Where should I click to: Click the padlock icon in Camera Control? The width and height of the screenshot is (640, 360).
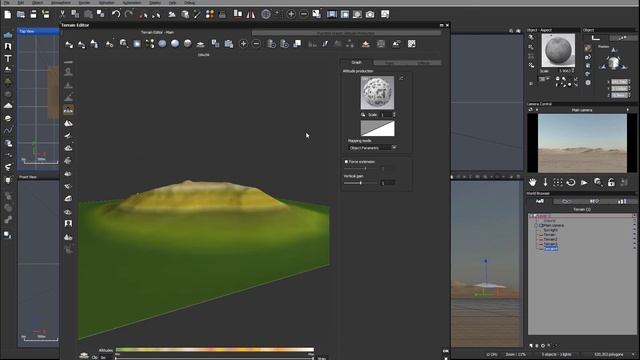(611, 182)
